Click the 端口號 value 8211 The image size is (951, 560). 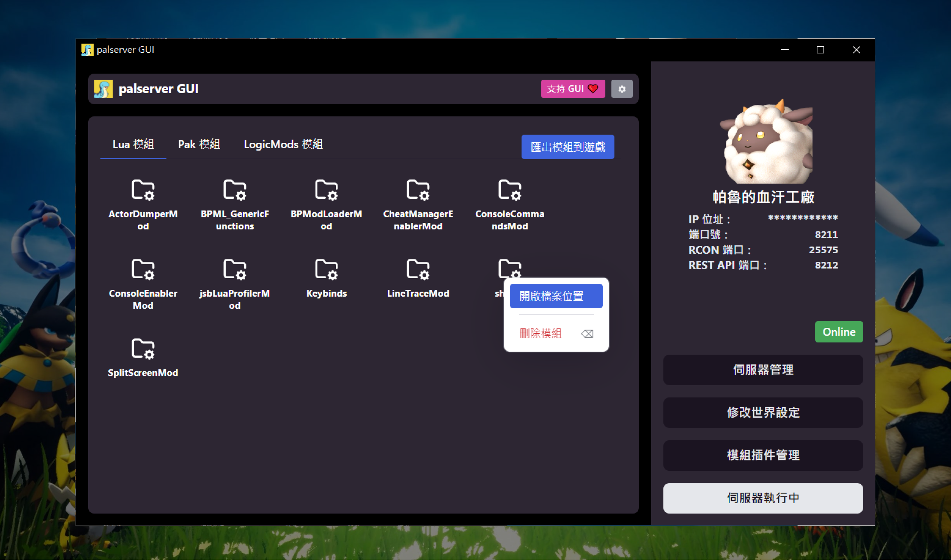pos(827,235)
